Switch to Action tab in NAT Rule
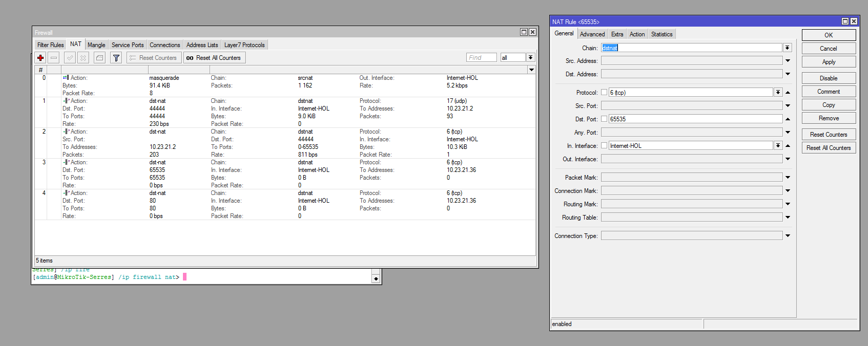The height and width of the screenshot is (346, 868). point(637,34)
